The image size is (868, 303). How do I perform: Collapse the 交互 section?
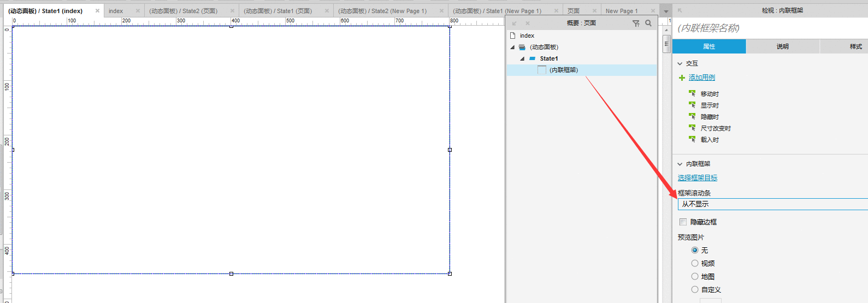pos(680,64)
